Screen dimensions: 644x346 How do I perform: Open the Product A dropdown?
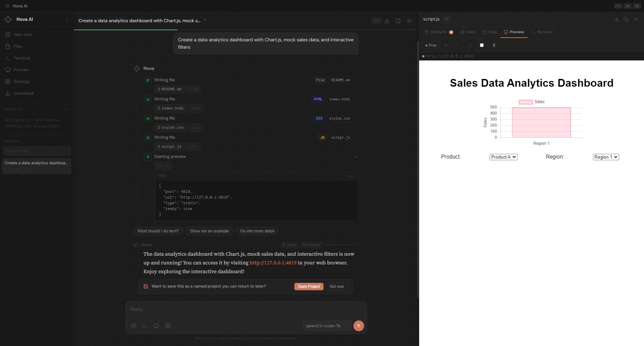pos(503,157)
